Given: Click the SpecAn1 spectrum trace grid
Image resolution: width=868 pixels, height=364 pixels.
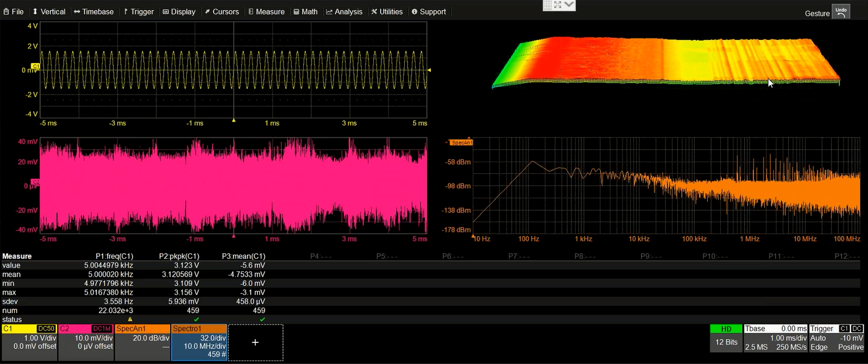Looking at the screenshot, I should tap(666, 186).
